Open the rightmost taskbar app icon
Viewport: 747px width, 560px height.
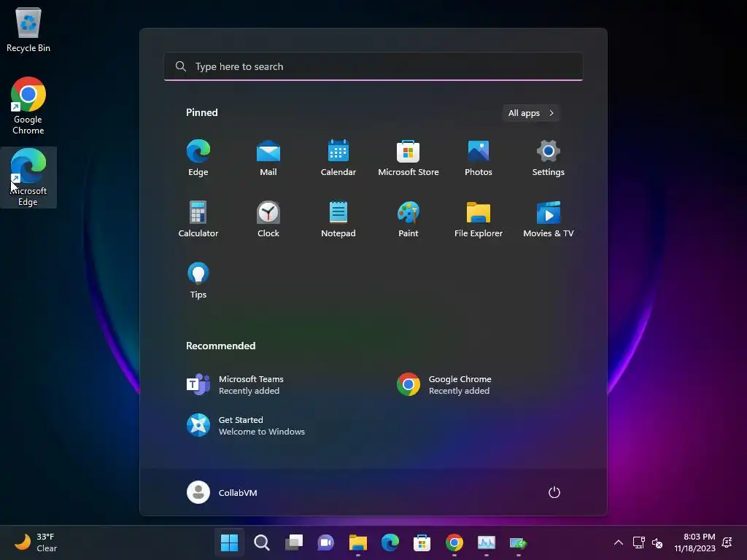tap(519, 542)
